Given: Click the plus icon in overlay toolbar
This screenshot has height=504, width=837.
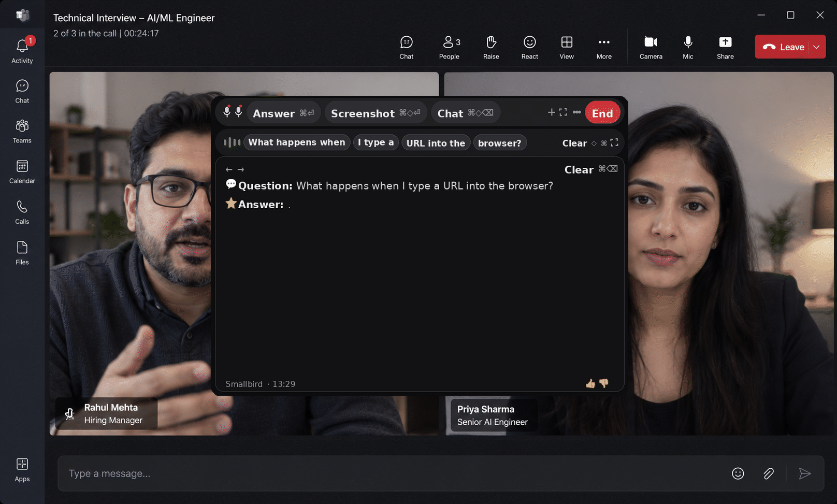Looking at the screenshot, I should [551, 112].
